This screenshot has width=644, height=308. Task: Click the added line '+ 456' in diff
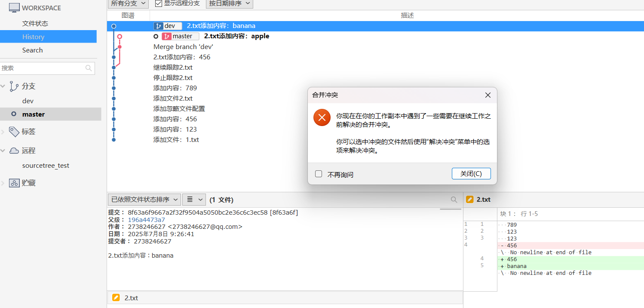pos(570,259)
